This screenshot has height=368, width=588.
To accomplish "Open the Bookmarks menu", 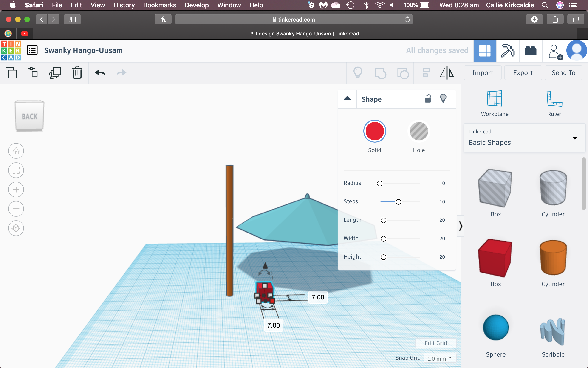I will 160,5.
